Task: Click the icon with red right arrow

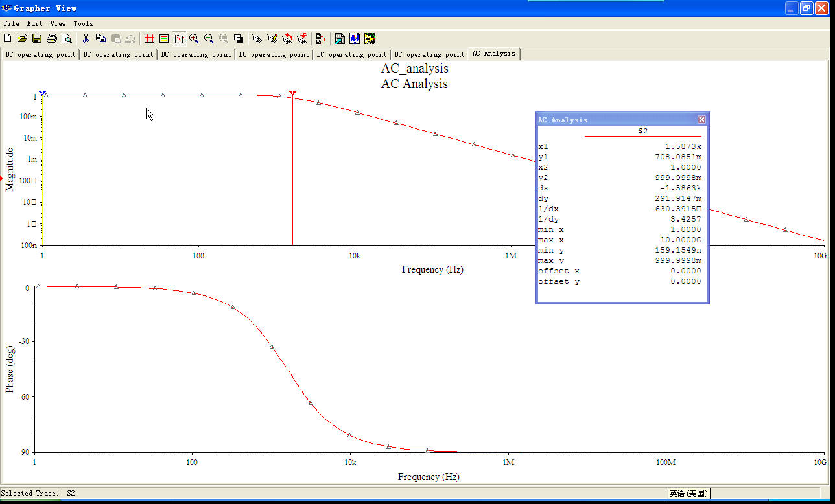Action: tap(320, 39)
